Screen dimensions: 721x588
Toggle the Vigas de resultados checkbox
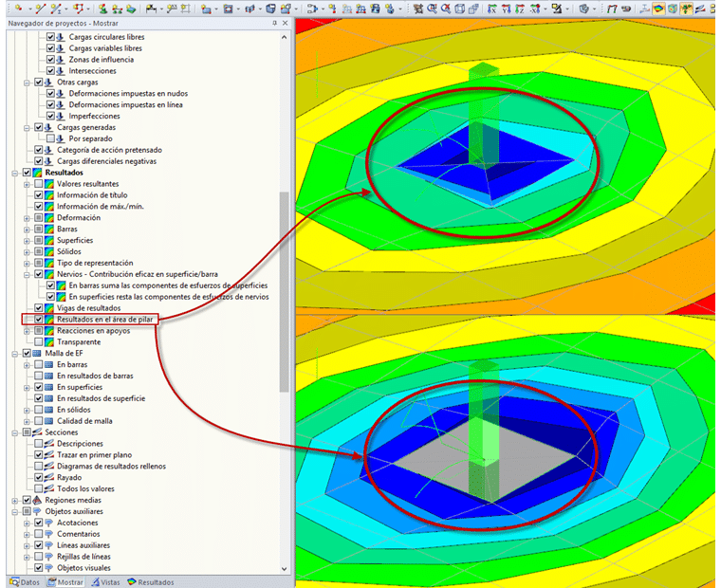coord(39,308)
